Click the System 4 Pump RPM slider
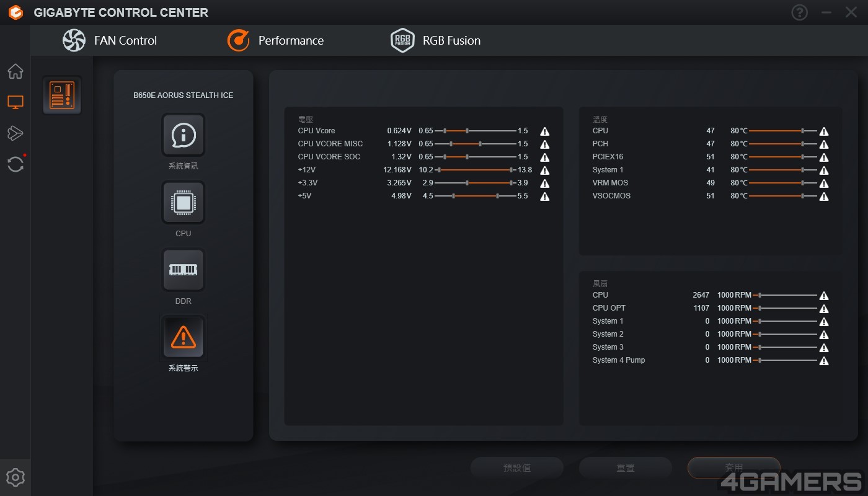Image resolution: width=868 pixels, height=496 pixels. [785, 360]
